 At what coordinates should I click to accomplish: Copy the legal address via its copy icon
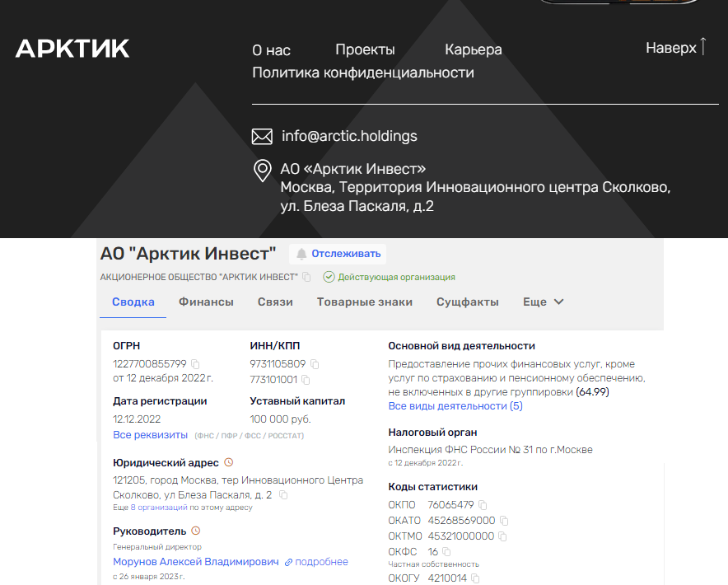pyautogui.click(x=283, y=494)
